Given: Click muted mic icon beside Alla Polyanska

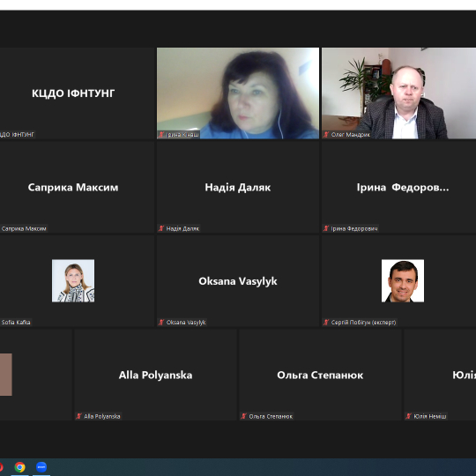Looking at the screenshot, I should click(79, 416).
